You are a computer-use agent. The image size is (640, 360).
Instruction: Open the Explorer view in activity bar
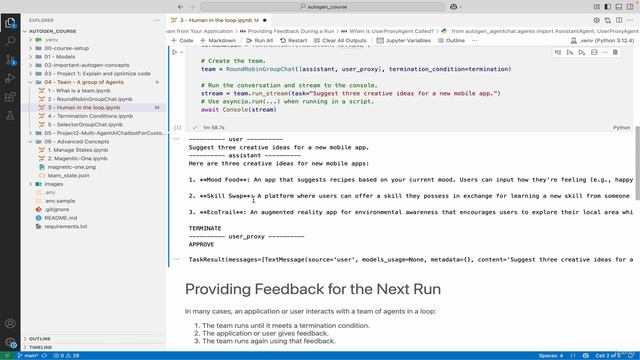[10, 23]
